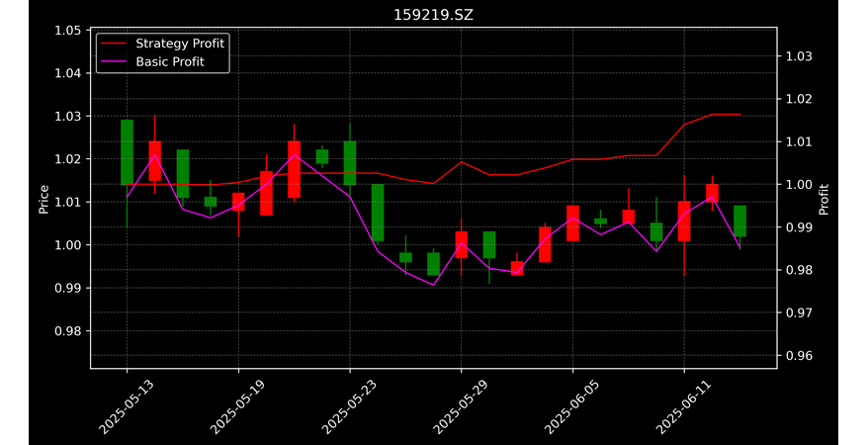Viewport: 868px width, 445px height.
Task: Select the Basic Profit legend label
Action: (x=170, y=61)
